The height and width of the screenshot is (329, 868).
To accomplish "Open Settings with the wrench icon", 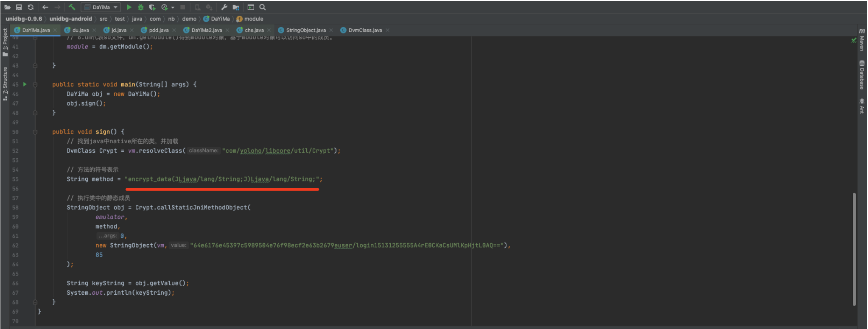I will [x=224, y=7].
